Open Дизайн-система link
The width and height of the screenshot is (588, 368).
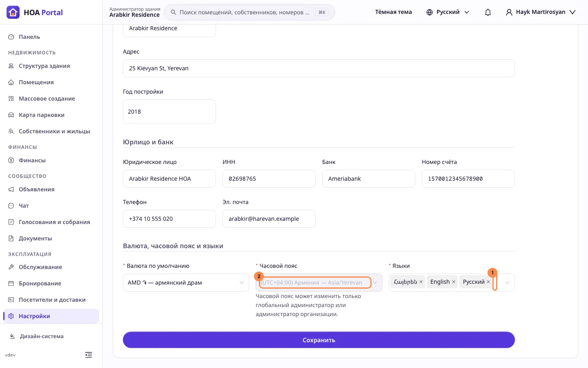[37, 336]
